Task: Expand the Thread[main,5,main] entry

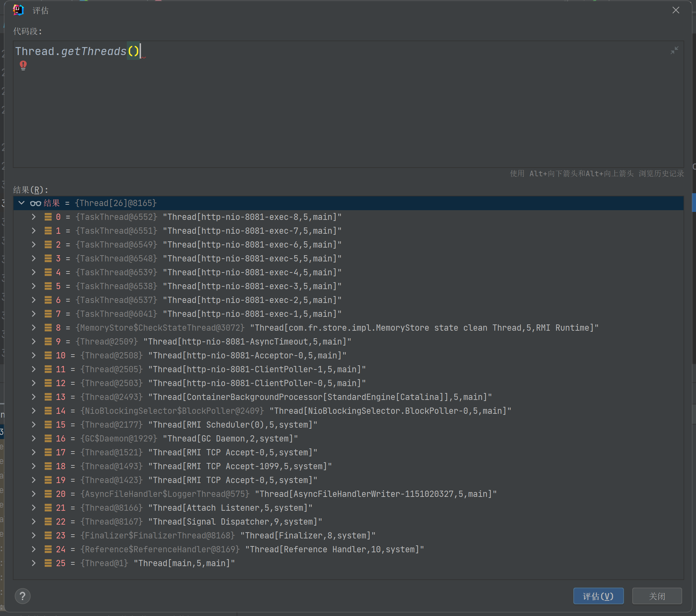Action: (x=34, y=563)
